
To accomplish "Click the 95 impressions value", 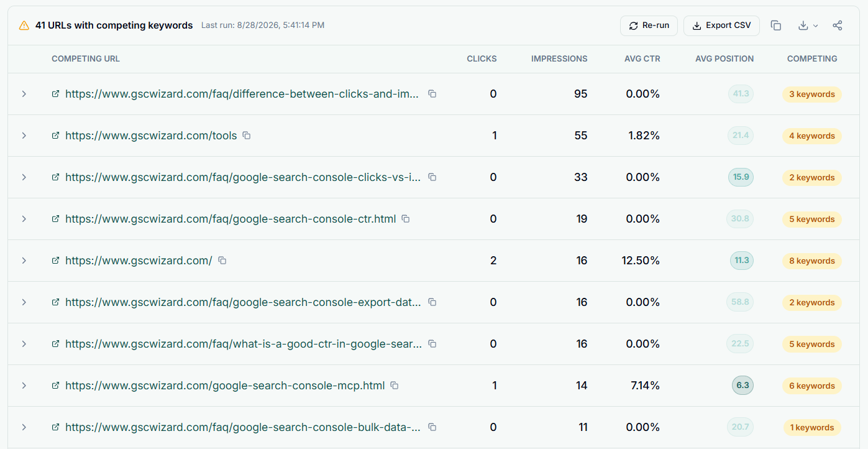I will [581, 94].
